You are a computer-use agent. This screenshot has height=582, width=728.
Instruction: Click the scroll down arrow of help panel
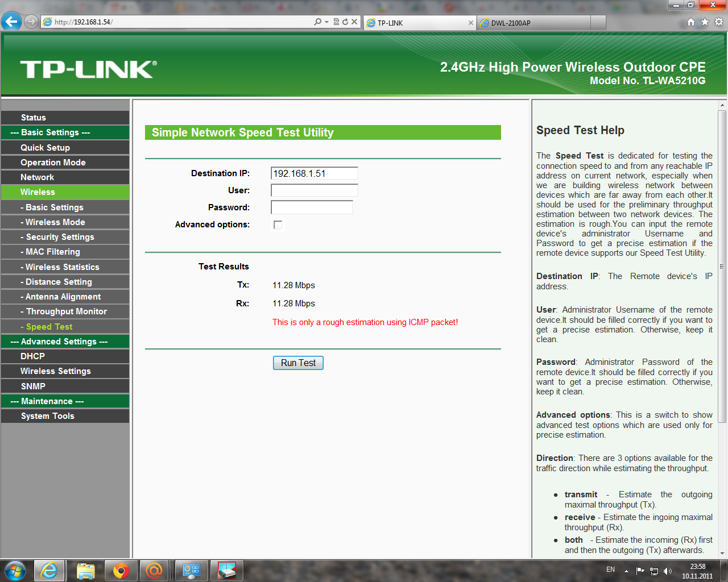(x=722, y=553)
